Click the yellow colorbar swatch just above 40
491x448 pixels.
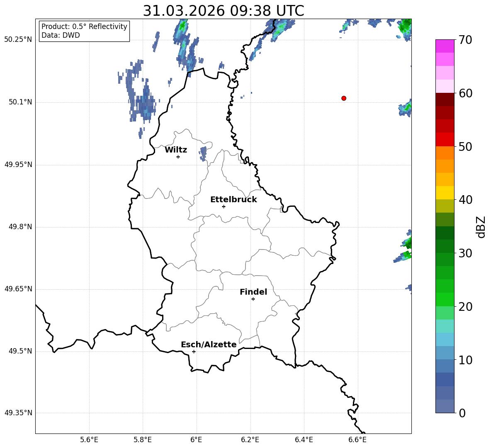coord(445,193)
